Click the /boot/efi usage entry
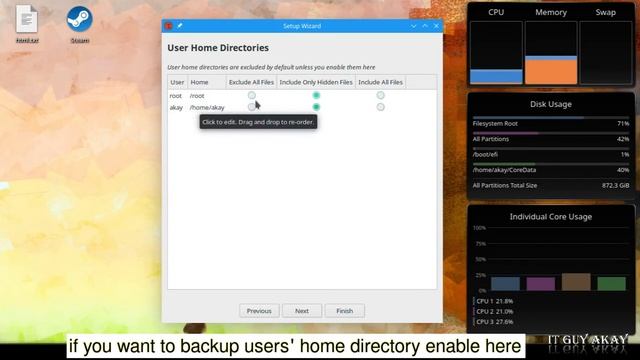This screenshot has height=360, width=640. coord(551,153)
